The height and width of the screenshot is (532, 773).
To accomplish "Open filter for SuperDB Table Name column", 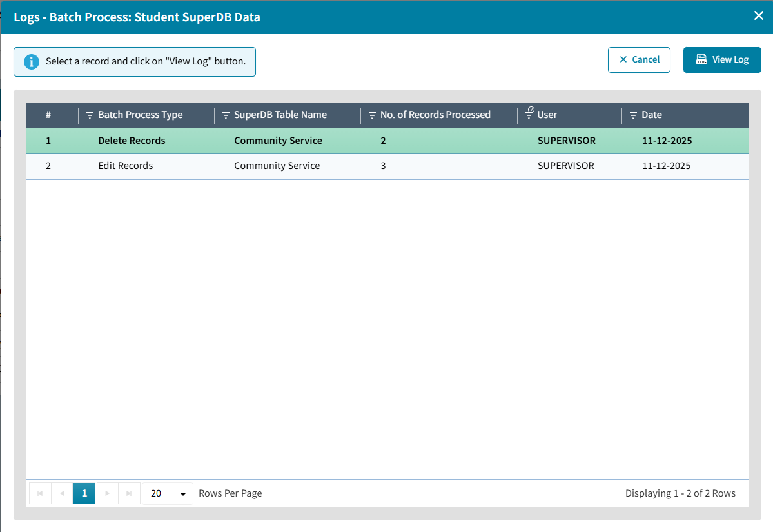I will (x=226, y=115).
